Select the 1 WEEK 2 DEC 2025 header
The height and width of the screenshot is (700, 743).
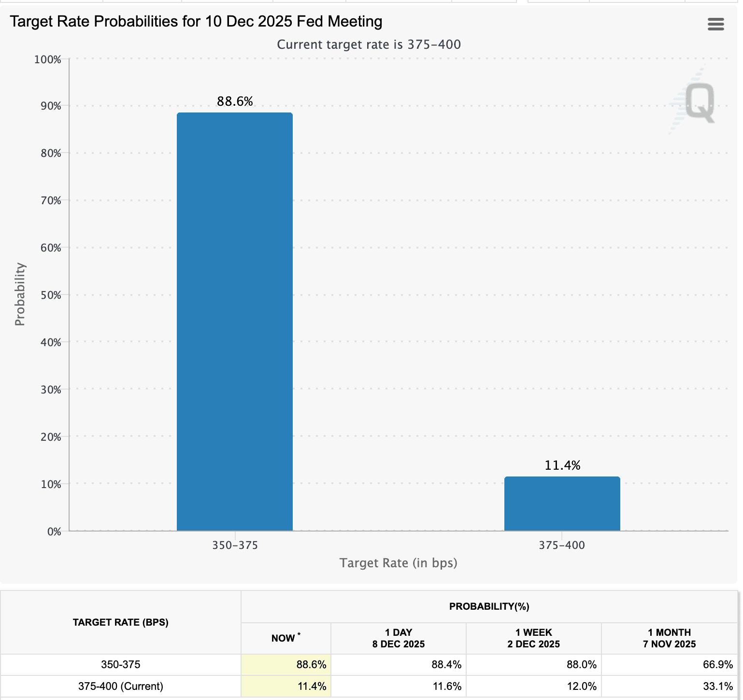tap(533, 638)
